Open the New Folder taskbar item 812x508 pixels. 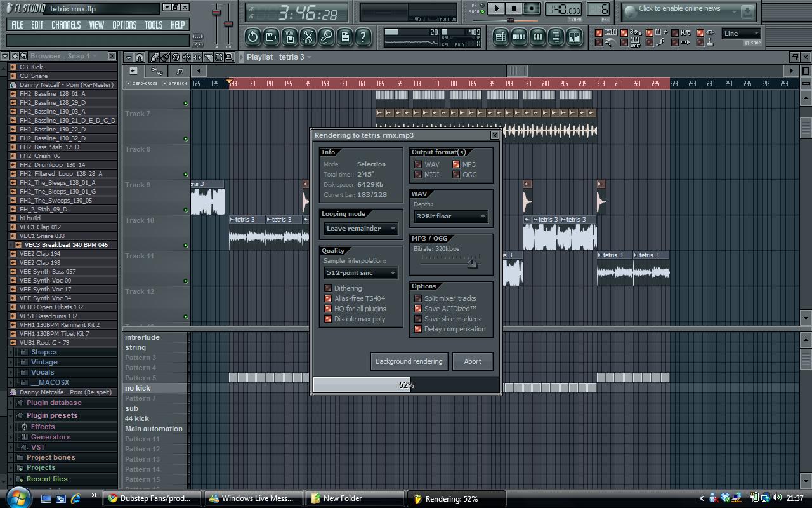tap(355, 498)
